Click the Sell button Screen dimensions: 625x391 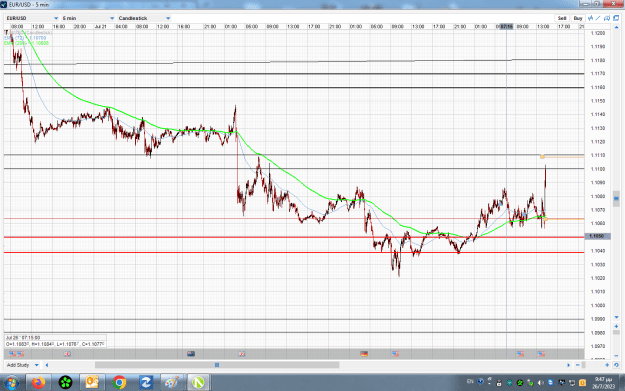click(562, 18)
